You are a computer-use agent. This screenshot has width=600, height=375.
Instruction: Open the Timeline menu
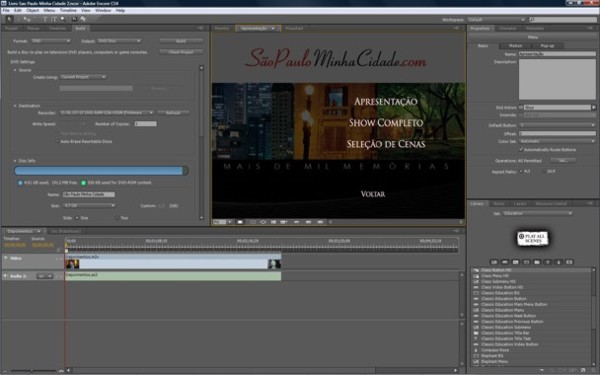(68, 10)
